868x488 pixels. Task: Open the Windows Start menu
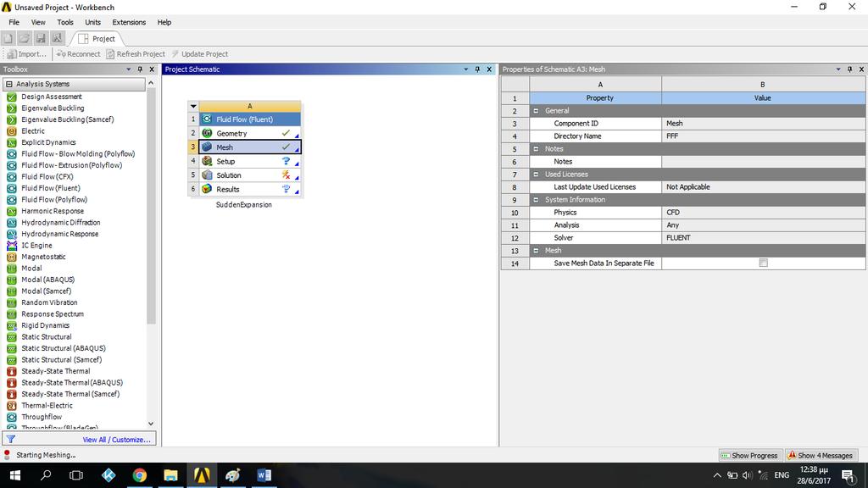[15, 475]
